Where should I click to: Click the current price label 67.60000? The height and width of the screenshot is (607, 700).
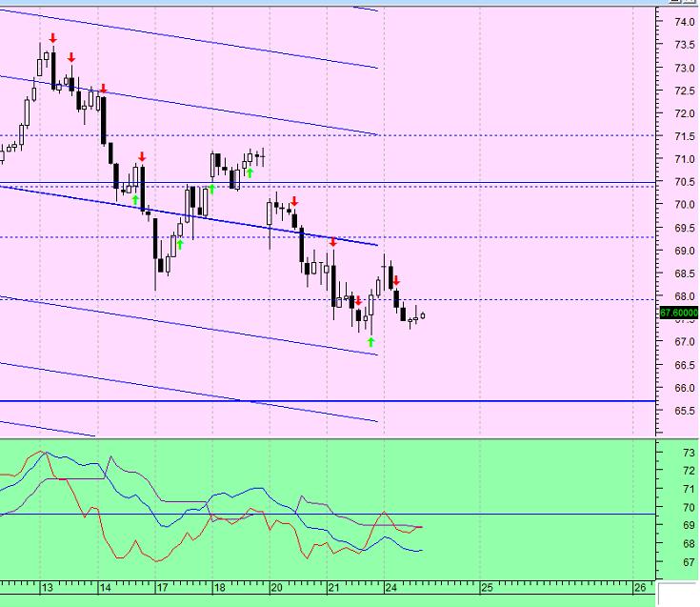tap(678, 312)
